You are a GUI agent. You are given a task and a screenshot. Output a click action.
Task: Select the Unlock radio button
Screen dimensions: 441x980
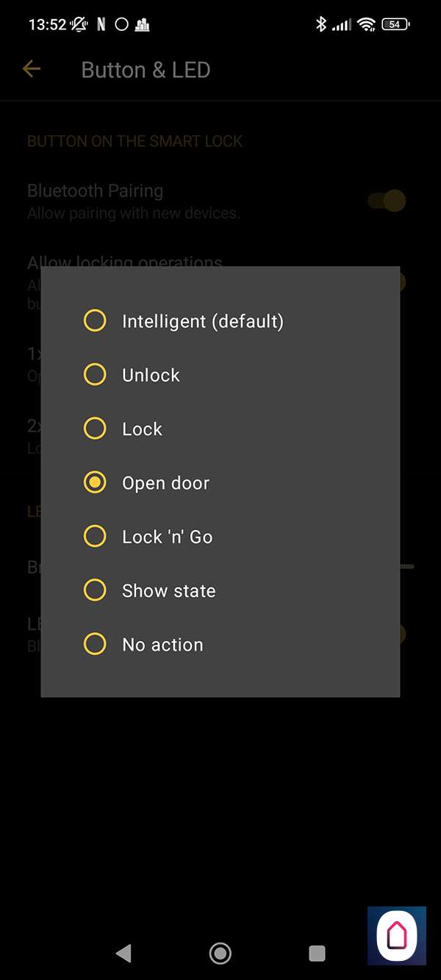tap(95, 375)
